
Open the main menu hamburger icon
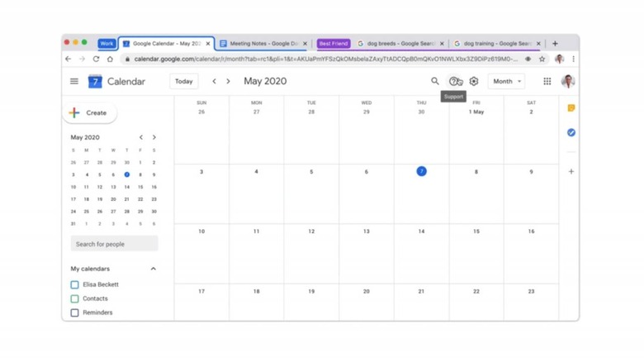coord(74,81)
